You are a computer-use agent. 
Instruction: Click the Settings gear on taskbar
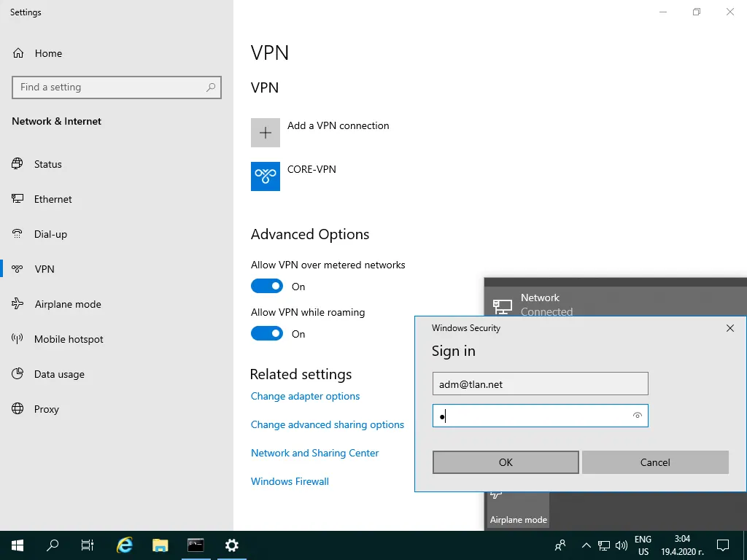point(231,545)
